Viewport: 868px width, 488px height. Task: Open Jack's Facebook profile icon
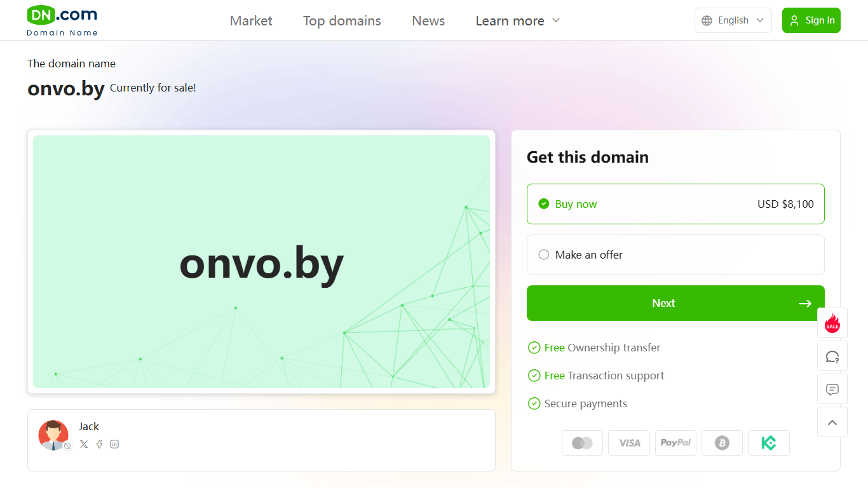coord(99,444)
